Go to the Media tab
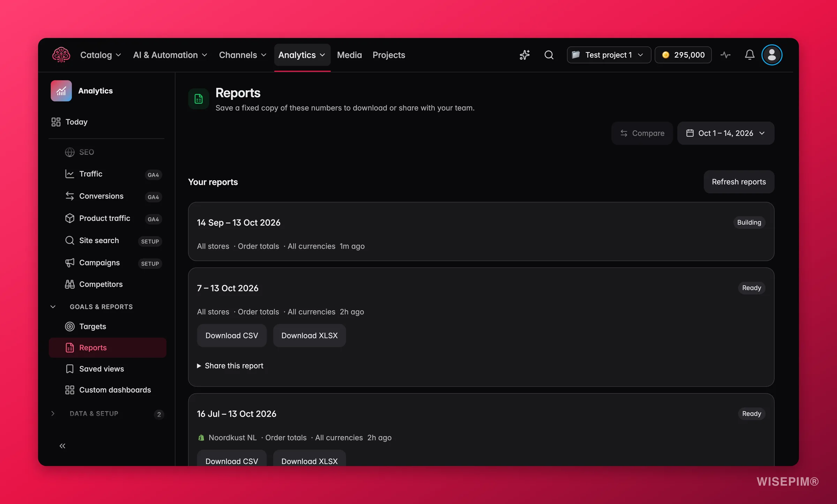This screenshot has width=837, height=504. [x=349, y=55]
